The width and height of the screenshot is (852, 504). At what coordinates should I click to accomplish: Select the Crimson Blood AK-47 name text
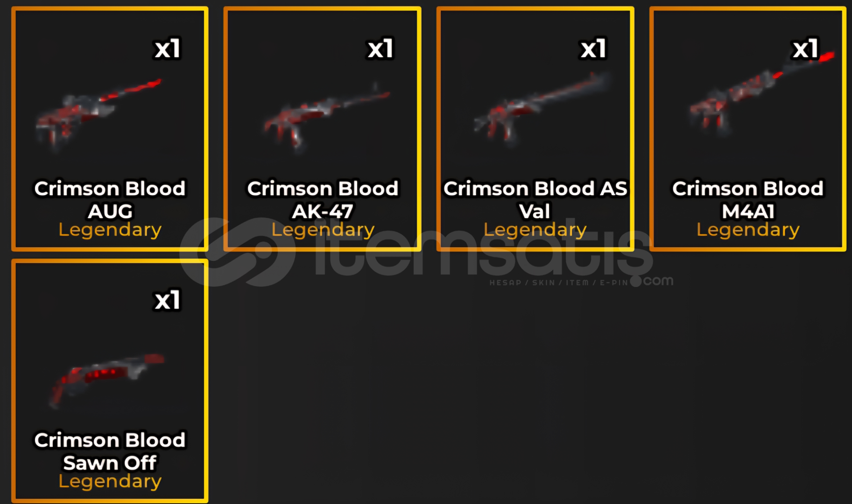323,200
